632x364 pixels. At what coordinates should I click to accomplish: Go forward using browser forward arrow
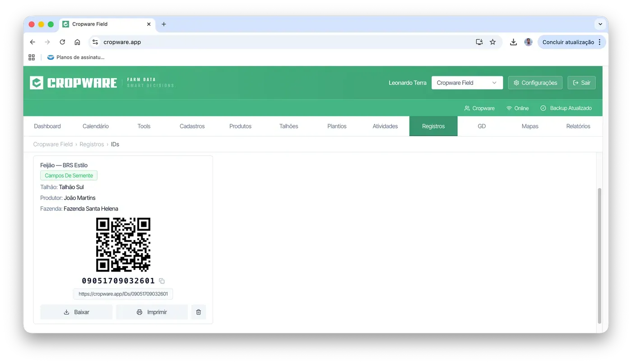47,42
